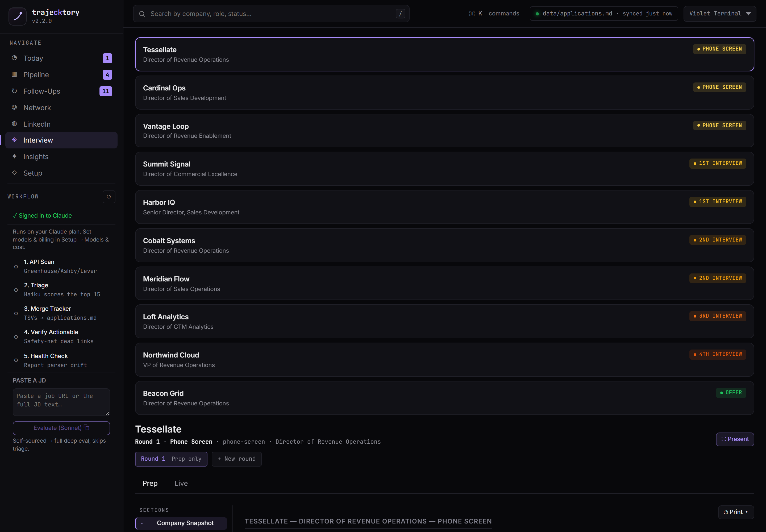Focus the company search field
Image resolution: width=766 pixels, height=532 pixels.
click(x=271, y=14)
